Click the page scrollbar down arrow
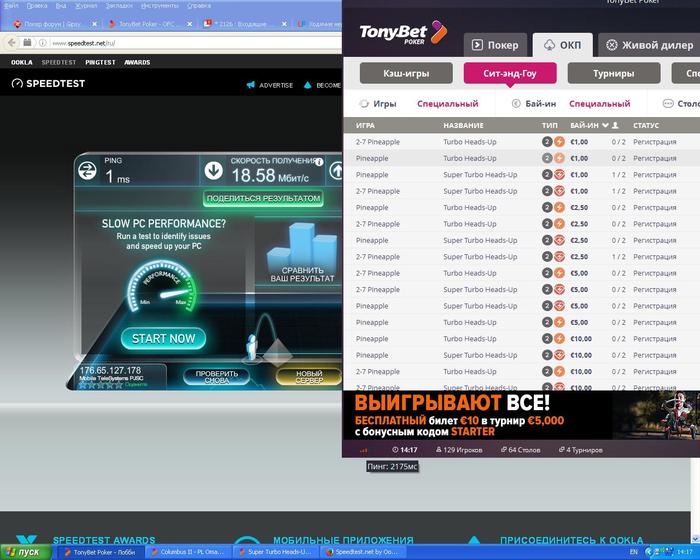 pos(696,539)
